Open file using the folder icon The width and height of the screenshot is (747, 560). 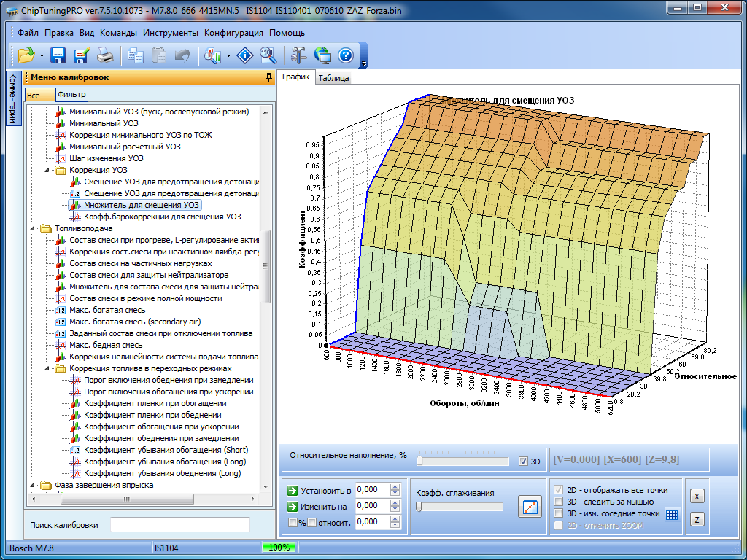tap(26, 55)
